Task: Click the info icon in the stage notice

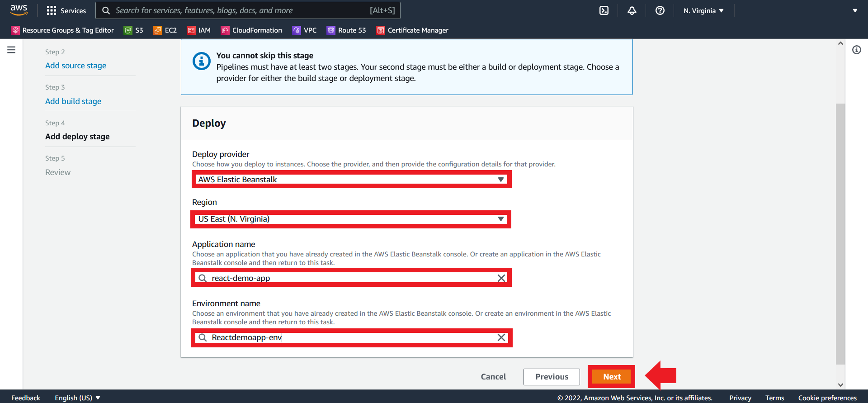Action: (x=202, y=61)
